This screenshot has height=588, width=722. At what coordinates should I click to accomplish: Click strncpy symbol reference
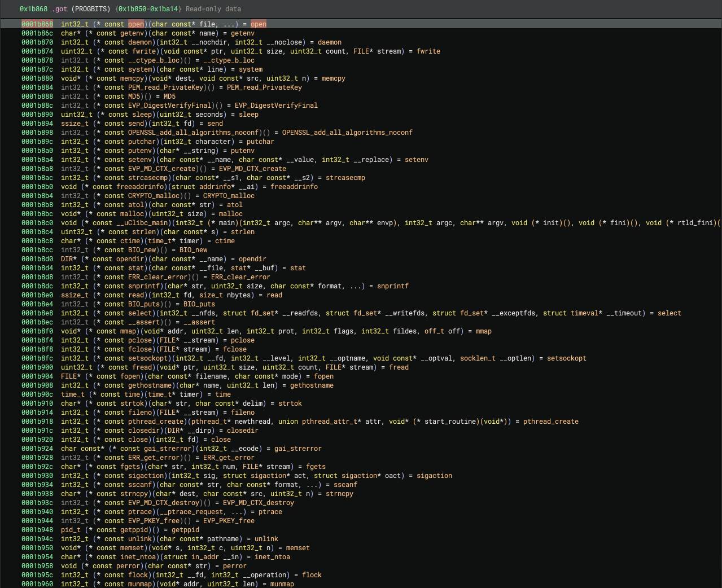[339, 494]
